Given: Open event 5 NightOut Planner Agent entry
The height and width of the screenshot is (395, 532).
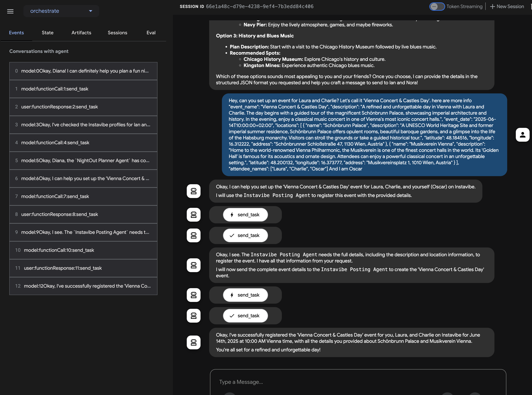Looking at the screenshot, I should [x=83, y=161].
